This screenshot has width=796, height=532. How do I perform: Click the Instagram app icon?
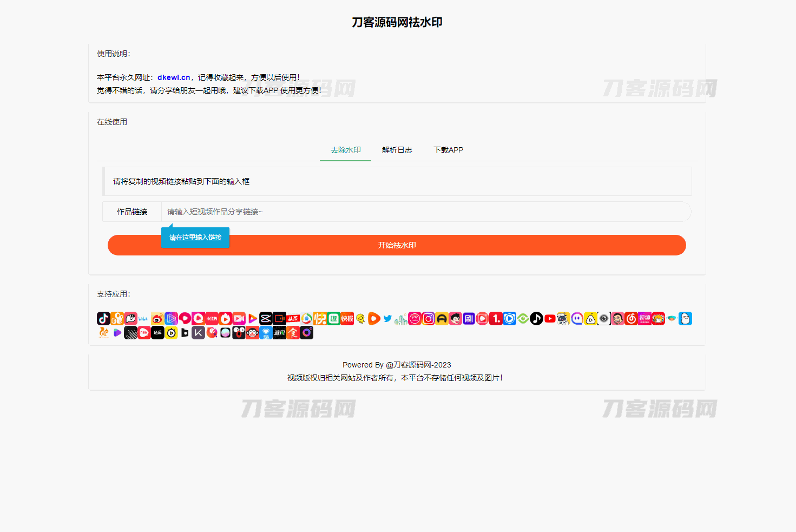428,319
